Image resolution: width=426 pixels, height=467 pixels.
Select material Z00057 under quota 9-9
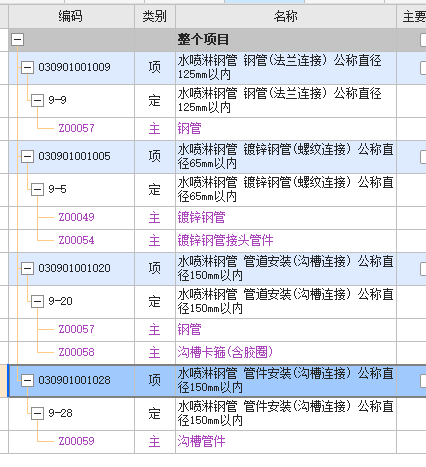76,128
